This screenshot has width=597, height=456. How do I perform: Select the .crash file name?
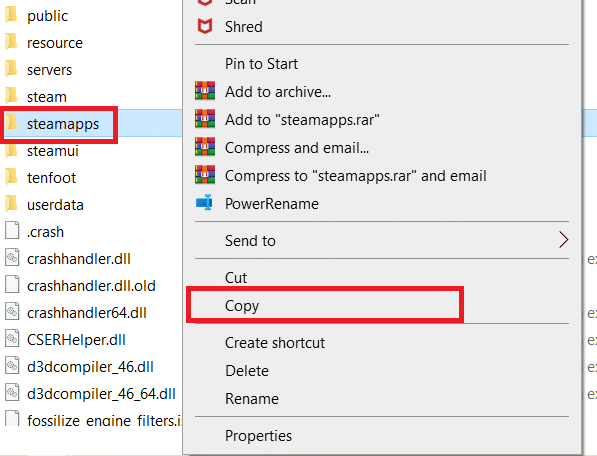(x=45, y=232)
